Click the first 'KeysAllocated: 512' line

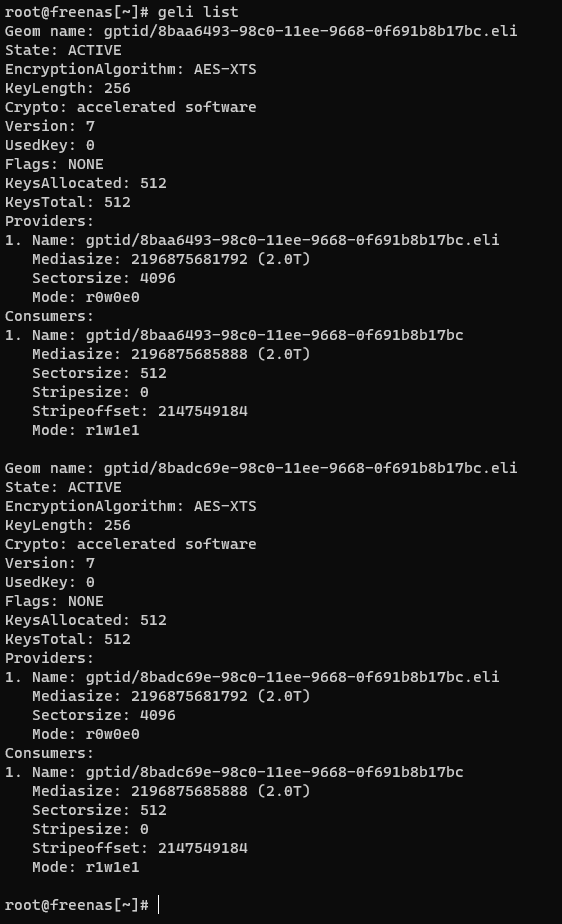pos(85,183)
